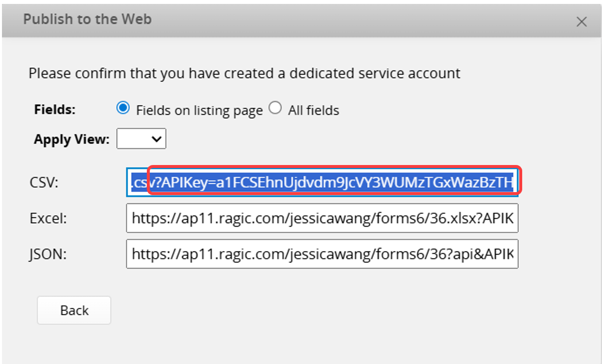Click the empty gray dialog title bar area

345,21
